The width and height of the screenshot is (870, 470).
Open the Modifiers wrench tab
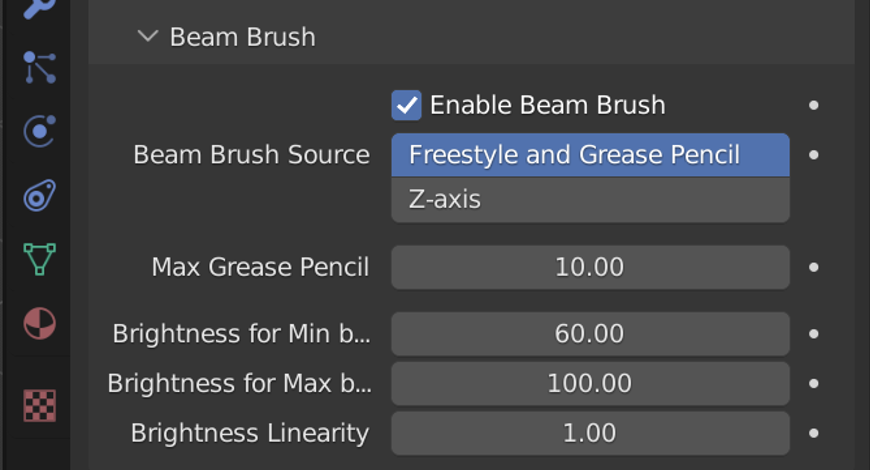(x=39, y=8)
